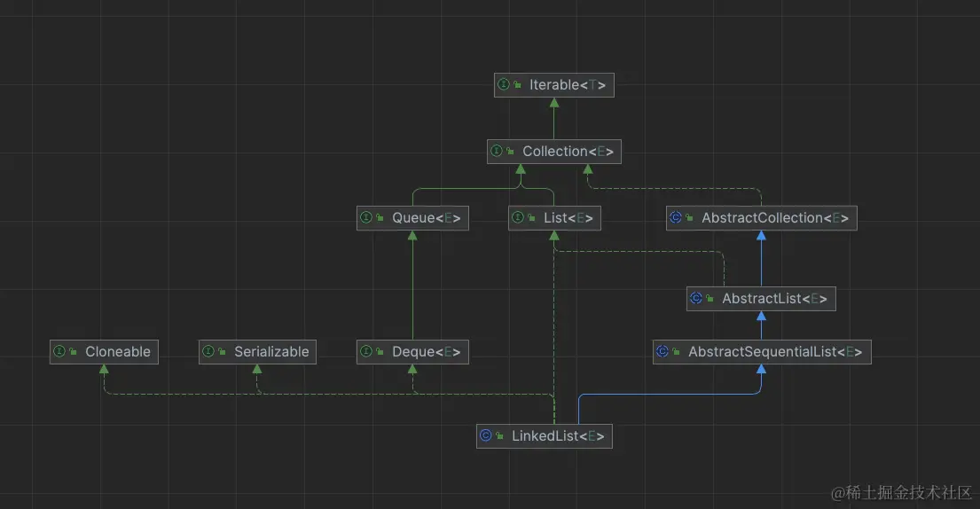The height and width of the screenshot is (509, 980).
Task: Click the AbstractCollection<E> label text
Action: [775, 218]
